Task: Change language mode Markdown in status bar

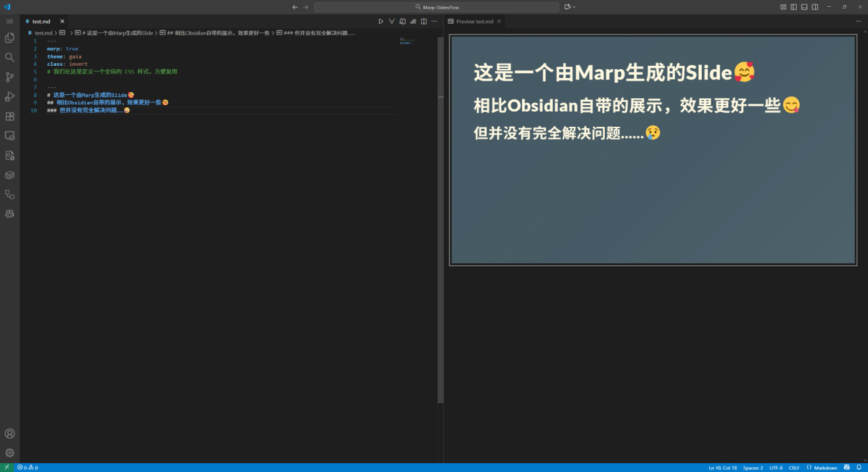Action: pyautogui.click(x=825, y=467)
